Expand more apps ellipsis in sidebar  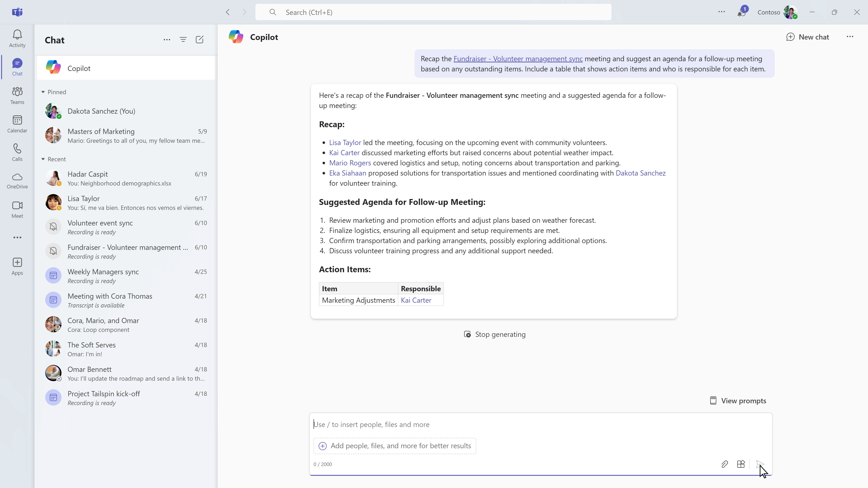(x=17, y=237)
